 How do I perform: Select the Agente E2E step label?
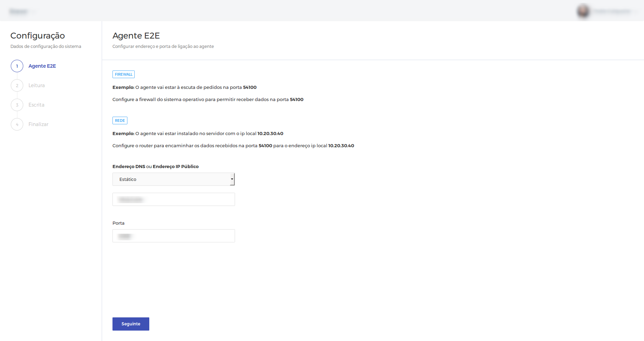(x=42, y=66)
